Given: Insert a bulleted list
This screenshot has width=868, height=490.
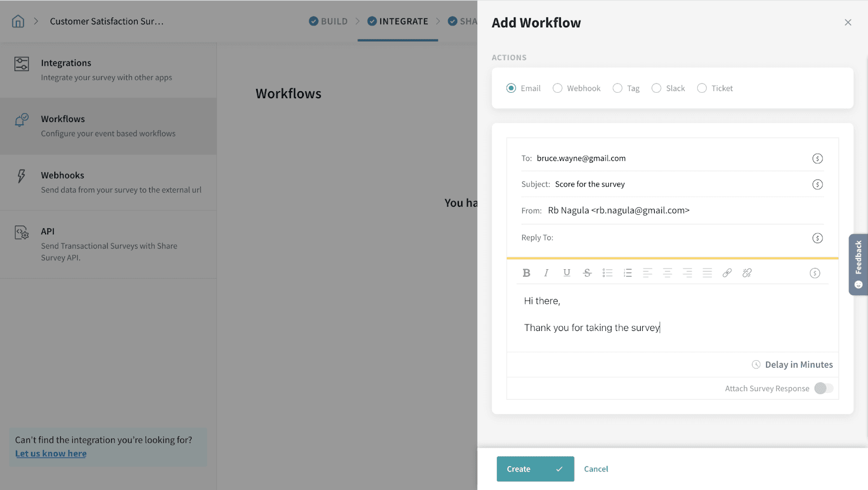Looking at the screenshot, I should [x=607, y=273].
